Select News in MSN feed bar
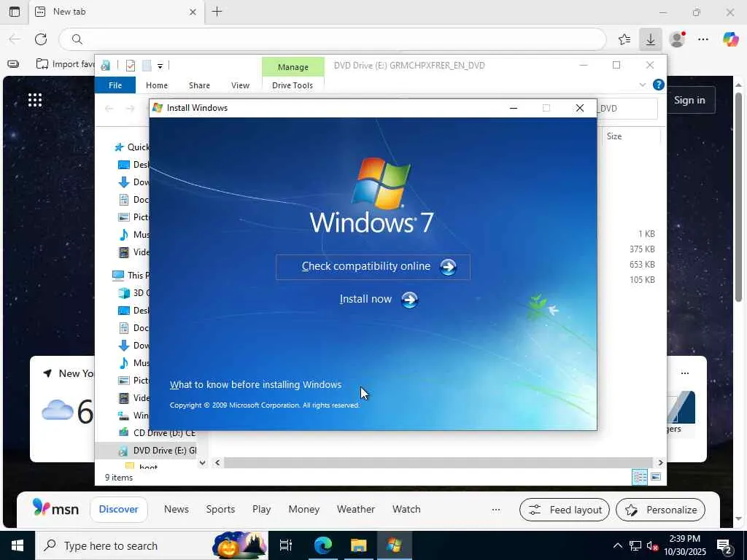The image size is (747, 560). 177,510
